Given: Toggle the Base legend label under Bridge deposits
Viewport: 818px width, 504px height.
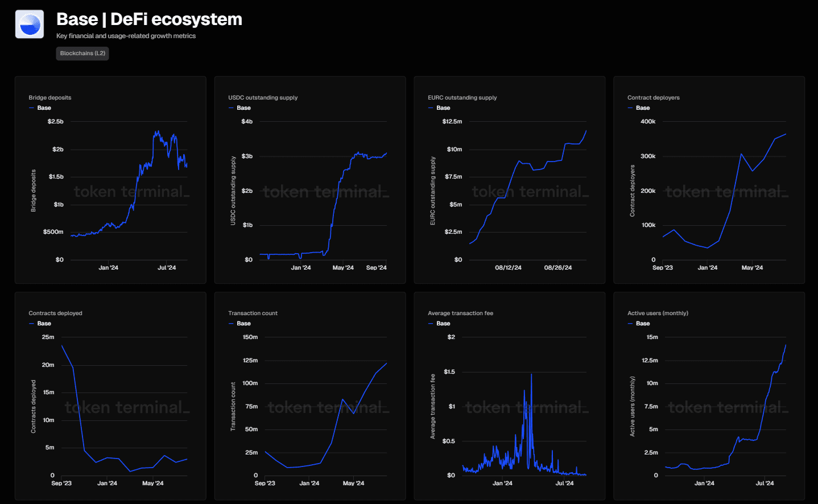Looking at the screenshot, I should (x=44, y=108).
